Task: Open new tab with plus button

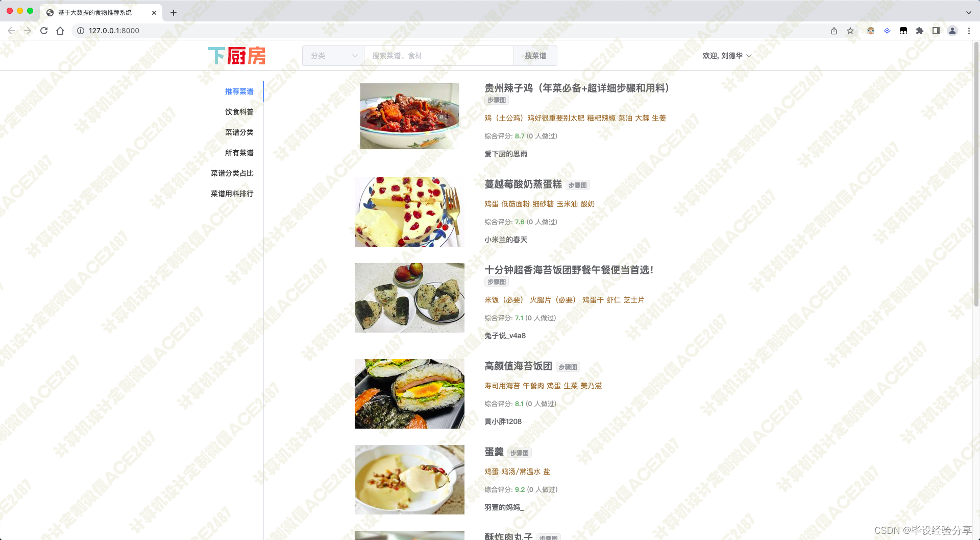Action: tap(174, 13)
